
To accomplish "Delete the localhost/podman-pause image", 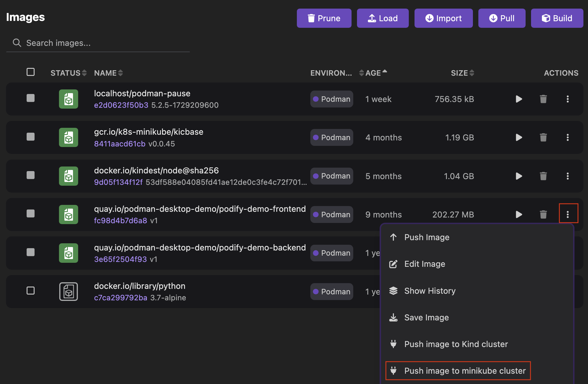I will (x=543, y=99).
